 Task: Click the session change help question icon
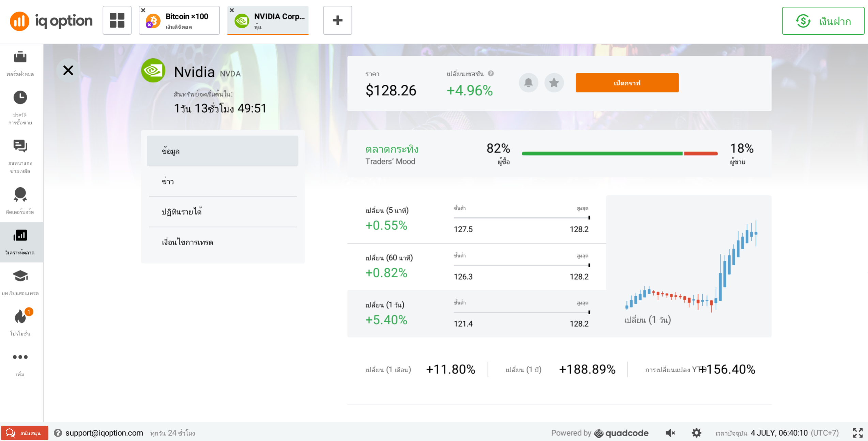[491, 73]
